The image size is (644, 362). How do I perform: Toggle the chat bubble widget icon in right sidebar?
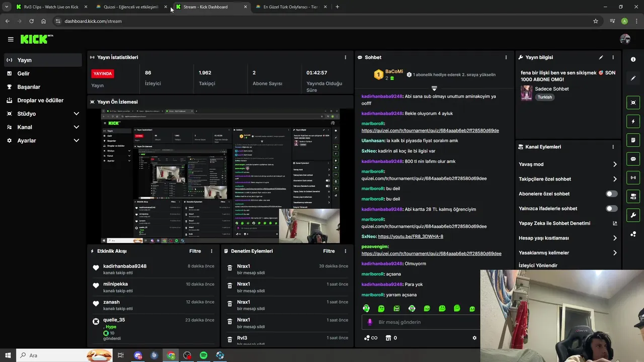pyautogui.click(x=633, y=159)
